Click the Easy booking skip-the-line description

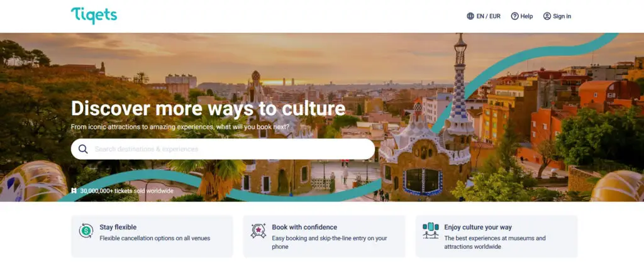click(330, 243)
